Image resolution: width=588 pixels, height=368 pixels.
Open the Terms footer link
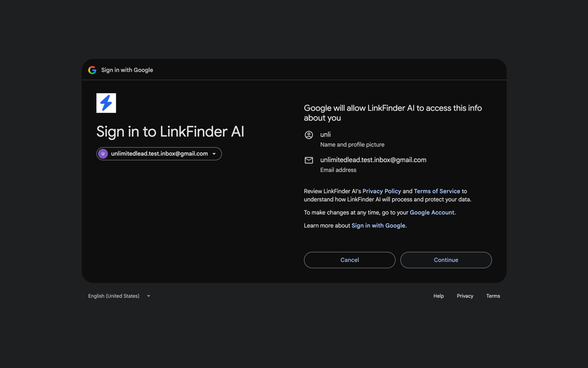coord(493,296)
